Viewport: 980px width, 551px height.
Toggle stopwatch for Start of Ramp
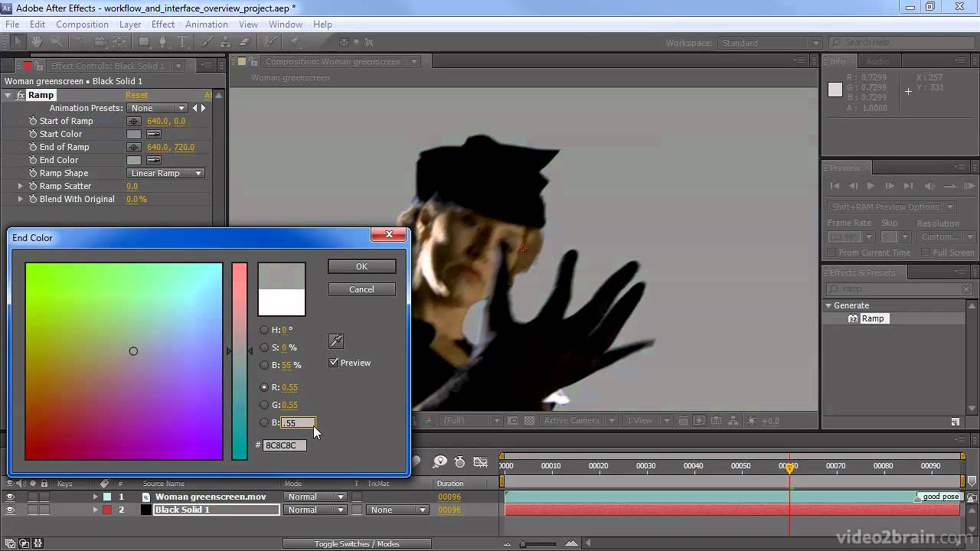[x=33, y=121]
